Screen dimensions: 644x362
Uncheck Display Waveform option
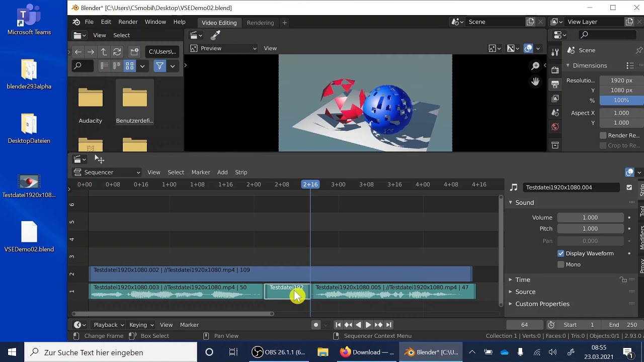pos(561,253)
